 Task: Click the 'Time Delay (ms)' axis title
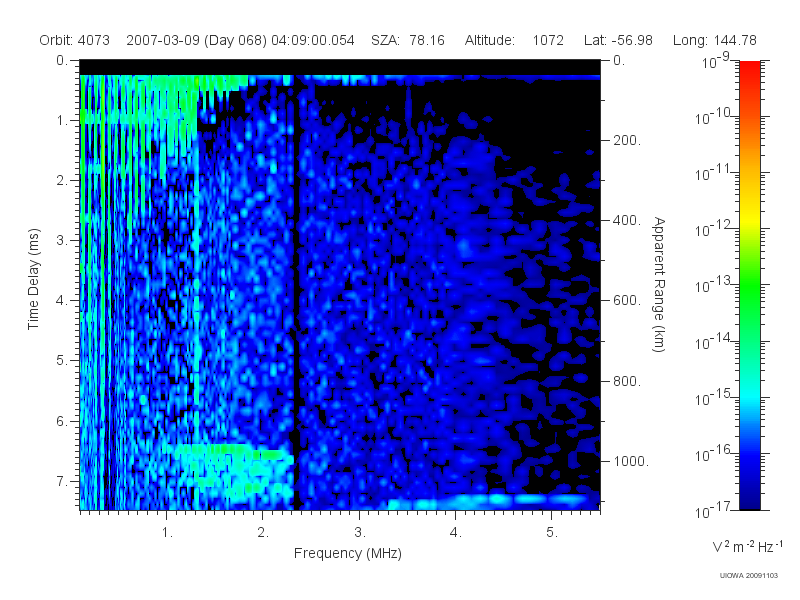[33, 279]
